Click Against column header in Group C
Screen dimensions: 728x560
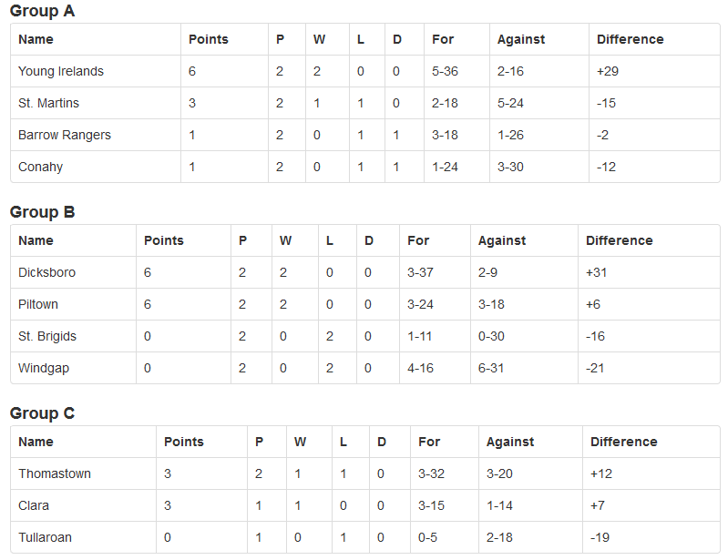[510, 443]
